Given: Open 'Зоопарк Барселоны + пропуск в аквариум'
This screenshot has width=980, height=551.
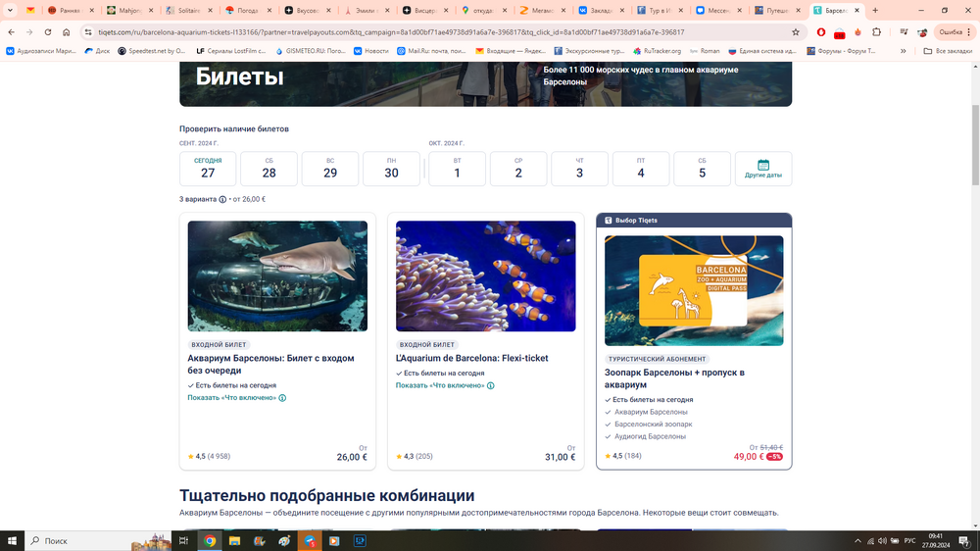Looking at the screenshot, I should [674, 378].
